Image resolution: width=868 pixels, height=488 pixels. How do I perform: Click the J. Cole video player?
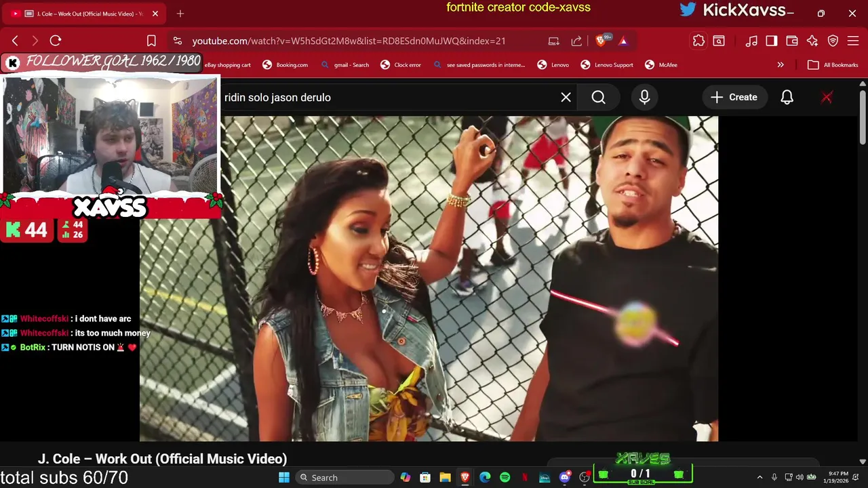(429, 278)
